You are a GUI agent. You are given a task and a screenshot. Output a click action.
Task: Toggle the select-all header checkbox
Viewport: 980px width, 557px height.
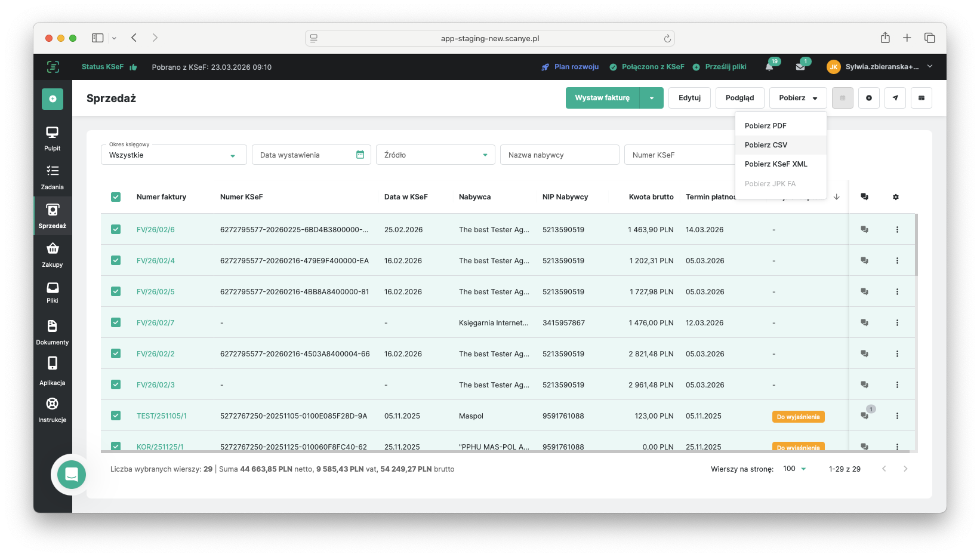[116, 197]
